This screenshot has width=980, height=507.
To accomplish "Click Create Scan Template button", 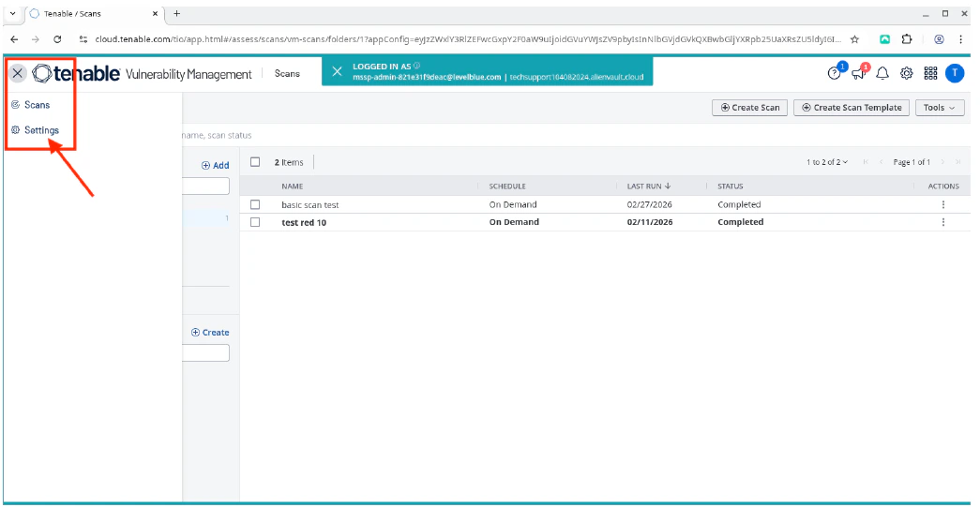I will coord(852,108).
